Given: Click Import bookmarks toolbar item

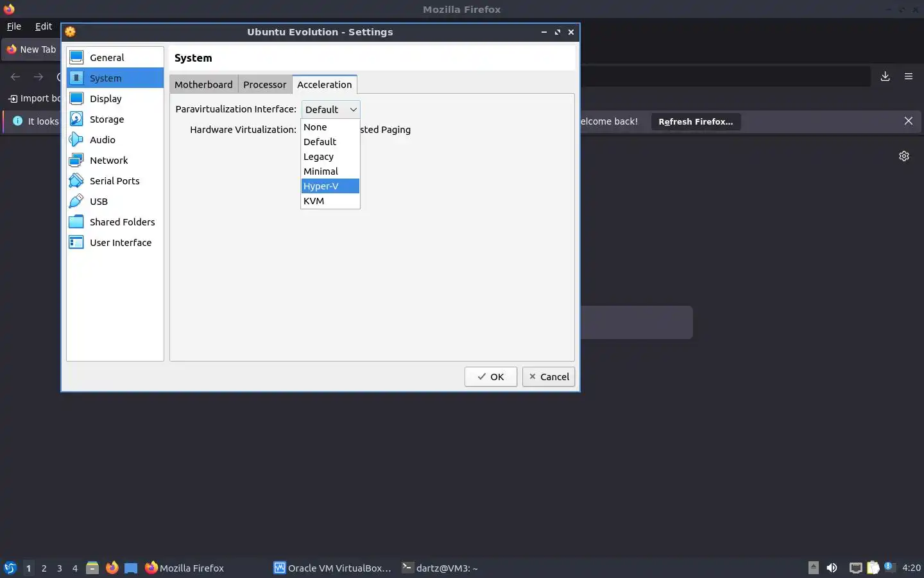Looking at the screenshot, I should 34,98.
